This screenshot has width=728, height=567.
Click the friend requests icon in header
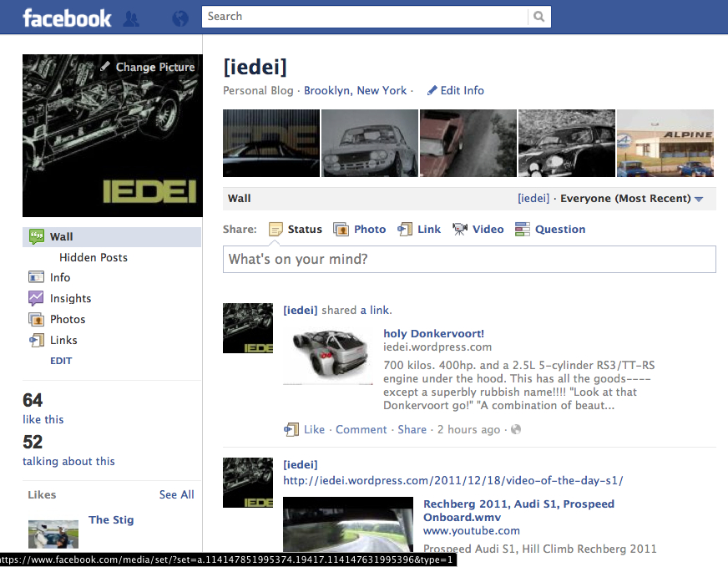[131, 18]
